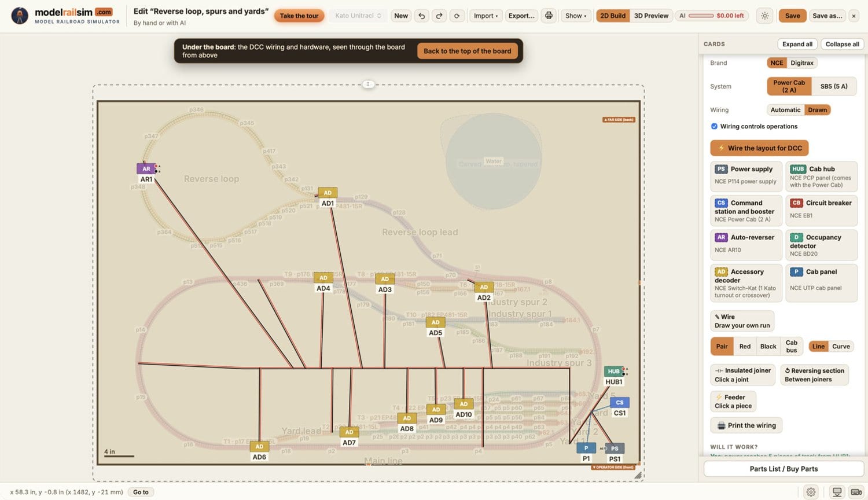Open Parts List / Buy Parts
868x500 pixels.
coord(784,469)
